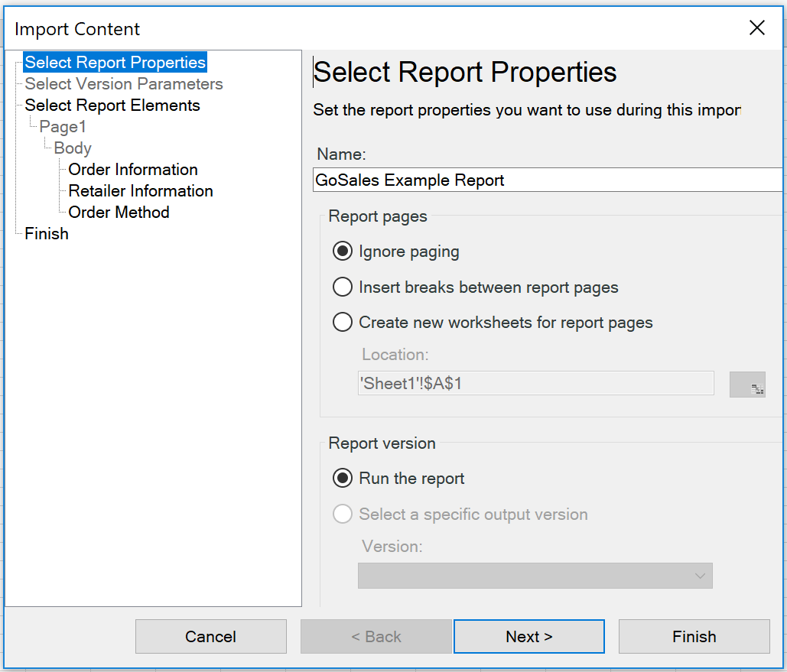Select Order Information in the tree

(x=133, y=170)
